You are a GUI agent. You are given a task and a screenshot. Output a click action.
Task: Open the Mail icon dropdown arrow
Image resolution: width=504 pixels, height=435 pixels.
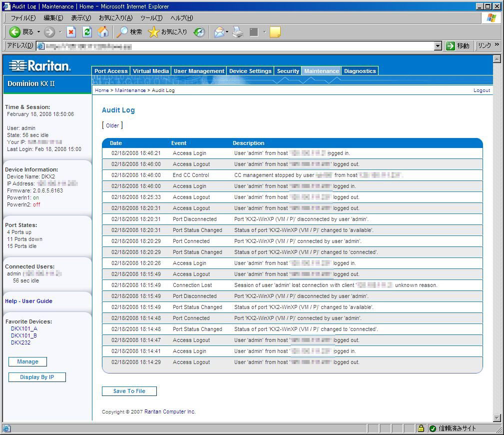pos(227,32)
